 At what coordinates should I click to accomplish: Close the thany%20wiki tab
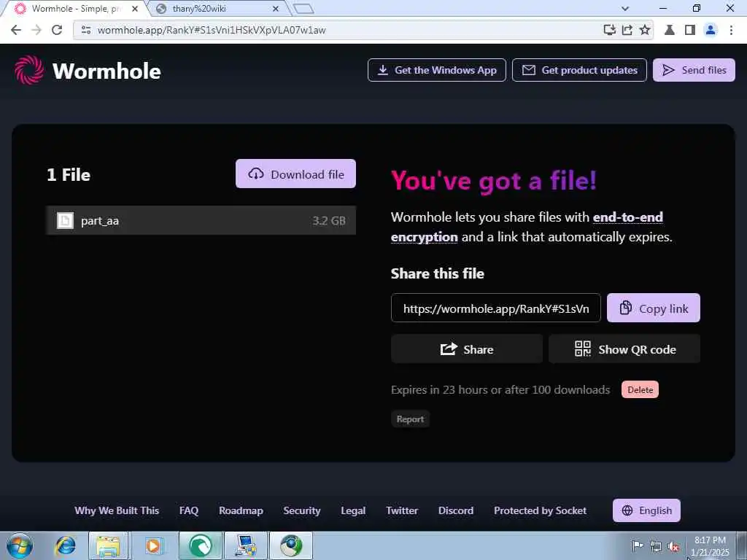coord(275,9)
